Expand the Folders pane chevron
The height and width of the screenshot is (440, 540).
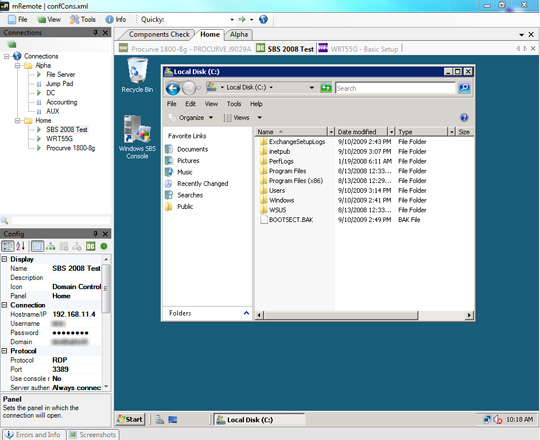coord(246,313)
